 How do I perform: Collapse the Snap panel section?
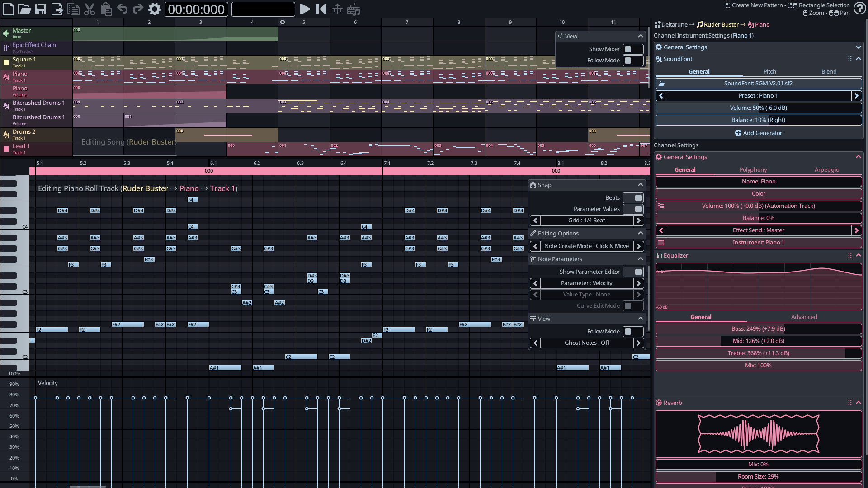pos(640,185)
